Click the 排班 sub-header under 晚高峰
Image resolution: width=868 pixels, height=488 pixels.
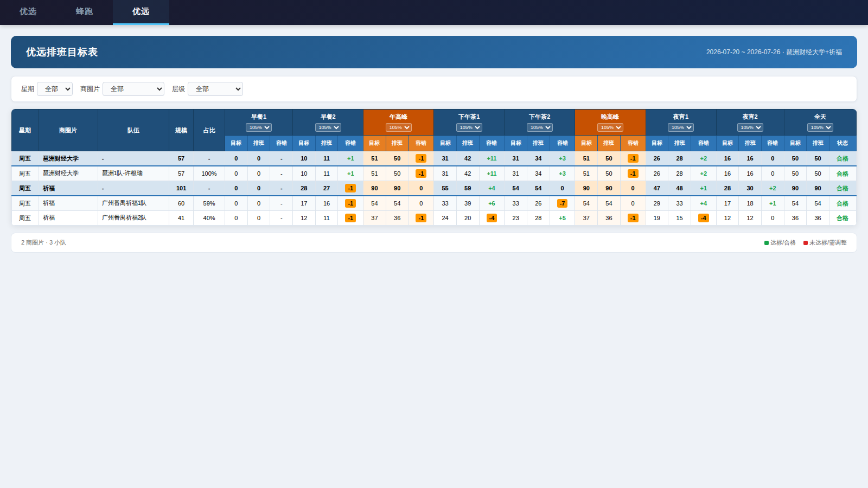pos(609,143)
